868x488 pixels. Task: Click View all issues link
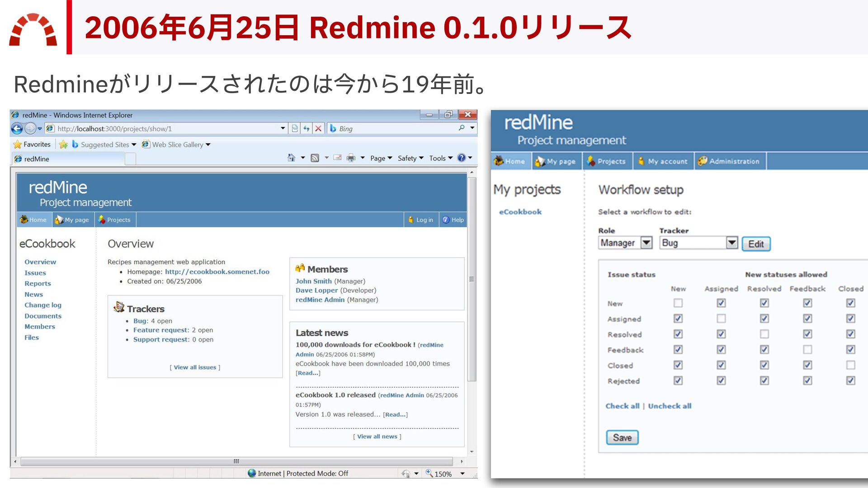(x=195, y=367)
